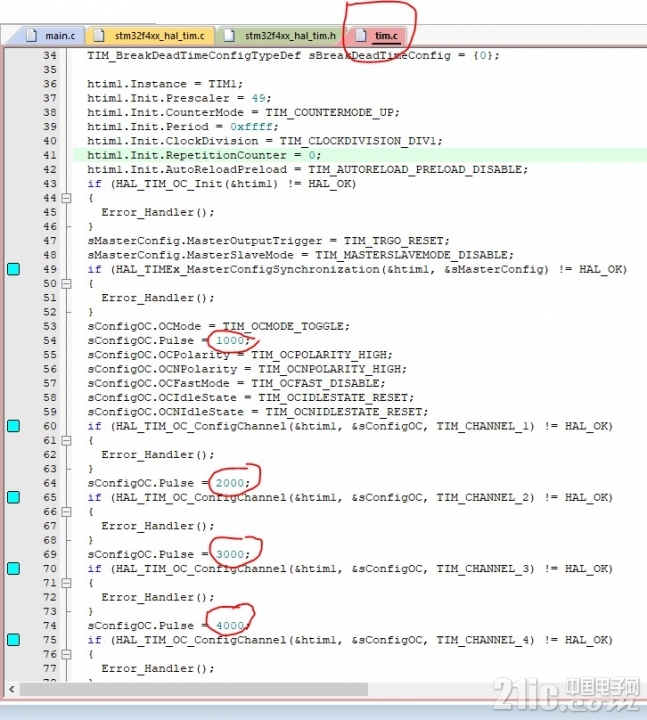Toggle the breakpoint marker on line 75

pyautogui.click(x=14, y=640)
